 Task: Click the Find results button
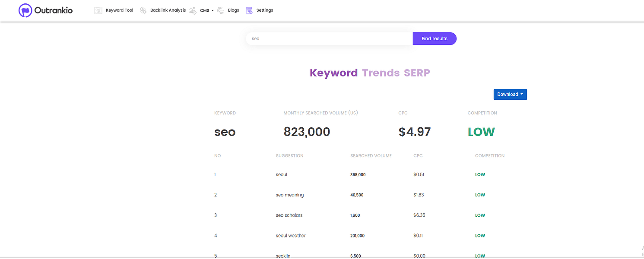(435, 38)
